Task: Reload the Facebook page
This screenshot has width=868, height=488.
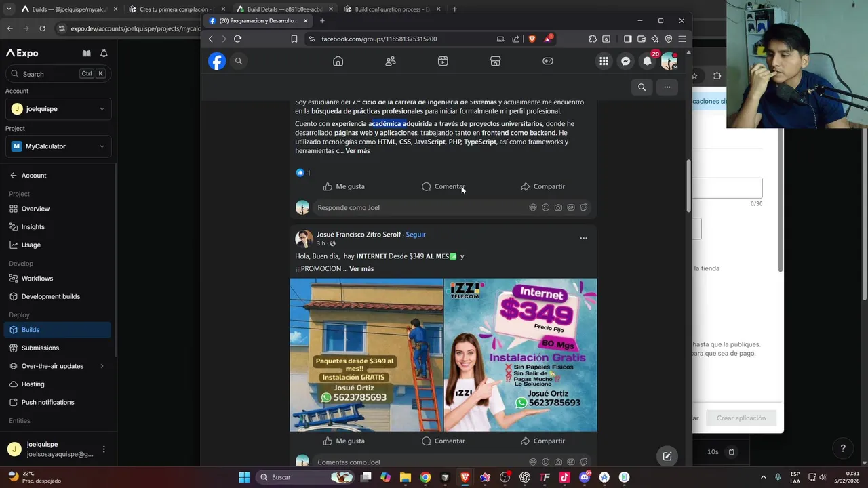Action: point(237,39)
